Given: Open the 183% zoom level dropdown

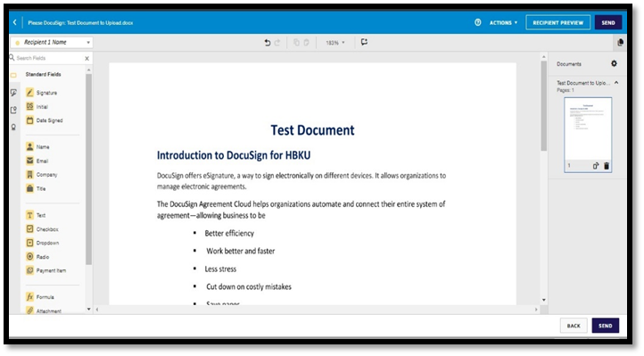Looking at the screenshot, I should click(335, 43).
